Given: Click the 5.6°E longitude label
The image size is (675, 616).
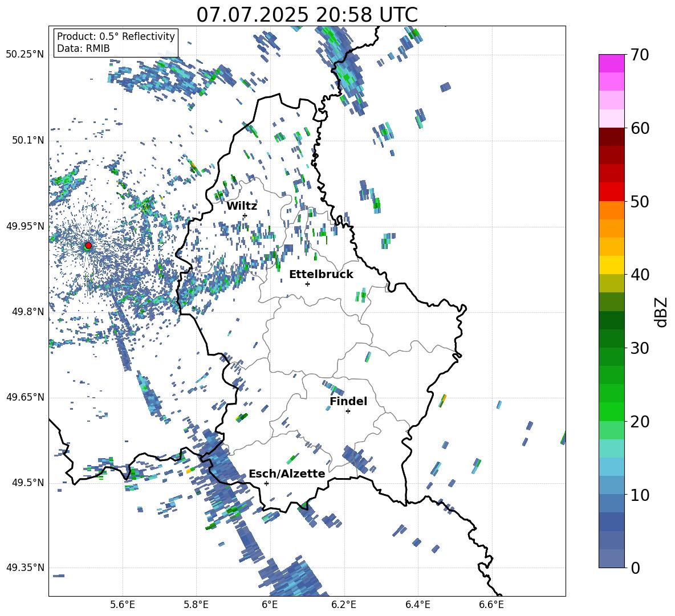Looking at the screenshot, I should pyautogui.click(x=123, y=605).
